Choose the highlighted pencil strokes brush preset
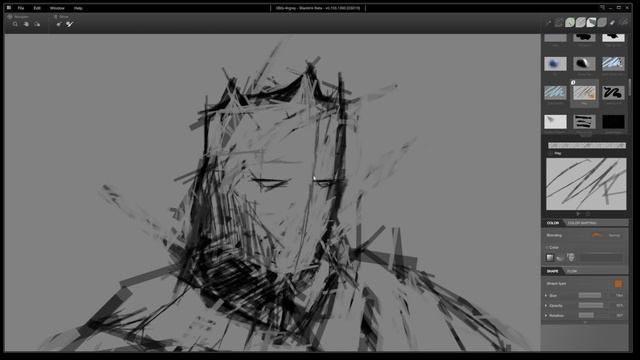Image resolution: width=640 pixels, height=360 pixels. [x=584, y=93]
